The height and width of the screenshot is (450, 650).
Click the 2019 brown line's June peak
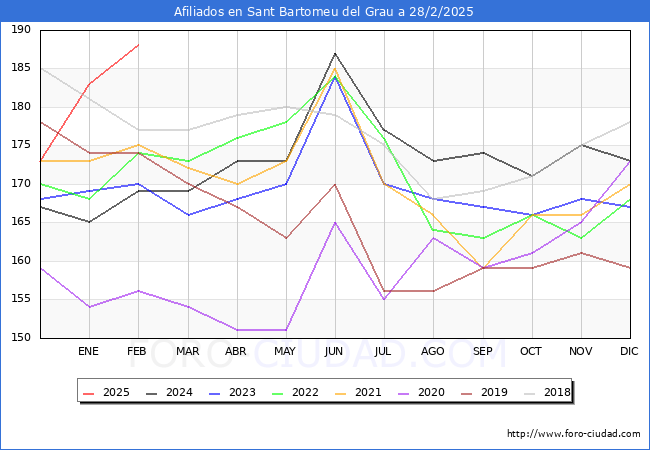(335, 184)
